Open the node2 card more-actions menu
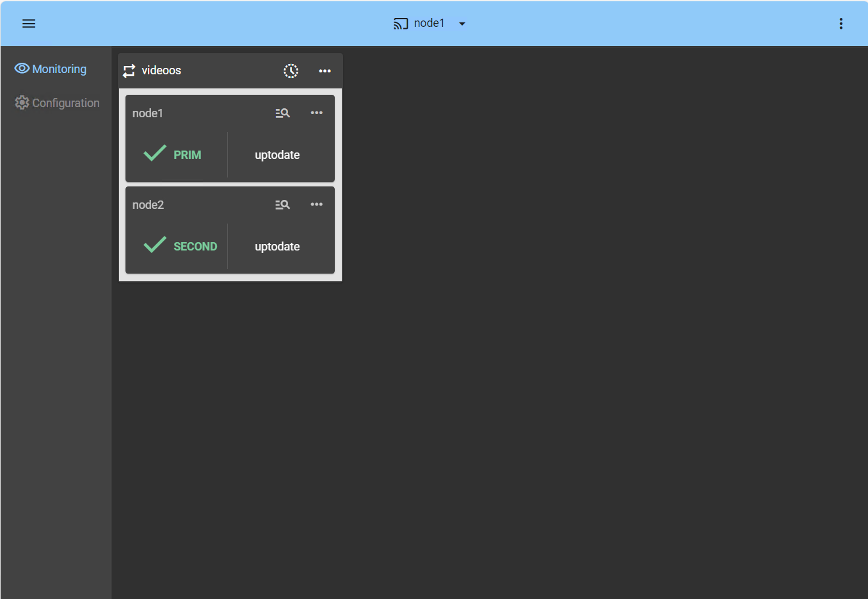 click(x=317, y=204)
